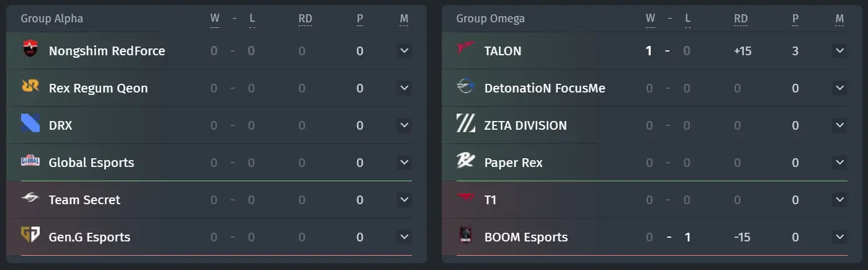
Task: Open the Paper Rex team name link
Action: (x=514, y=163)
